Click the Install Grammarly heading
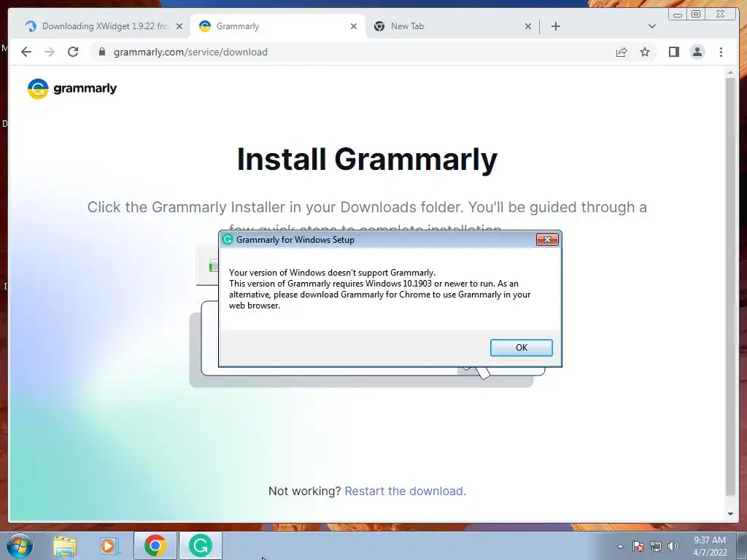This screenshot has height=560, width=747. 368,159
